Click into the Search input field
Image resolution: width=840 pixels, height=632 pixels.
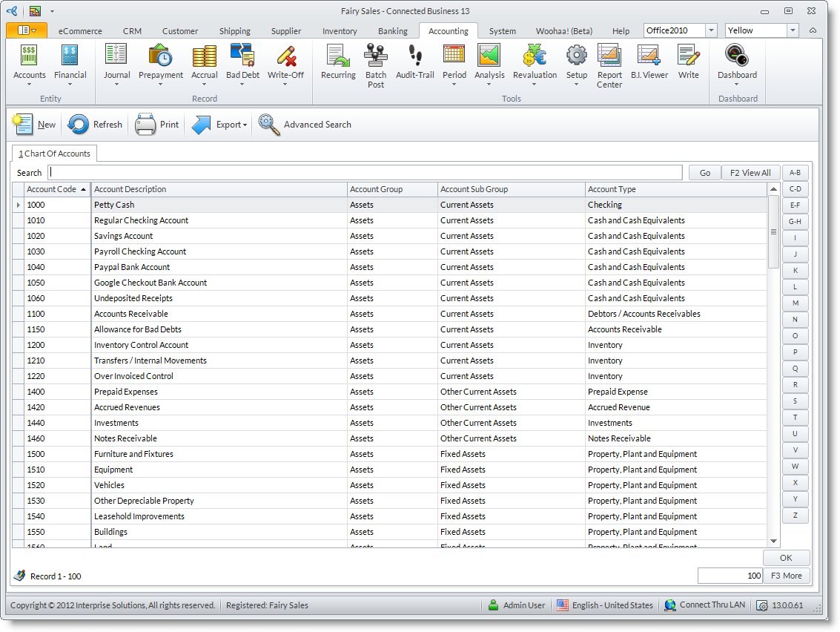pyautogui.click(x=365, y=173)
